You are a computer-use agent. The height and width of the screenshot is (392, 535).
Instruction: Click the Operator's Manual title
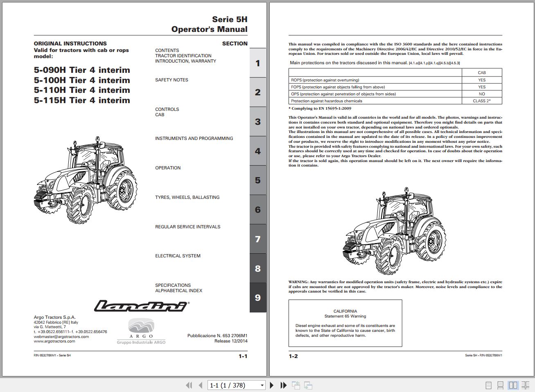209,29
